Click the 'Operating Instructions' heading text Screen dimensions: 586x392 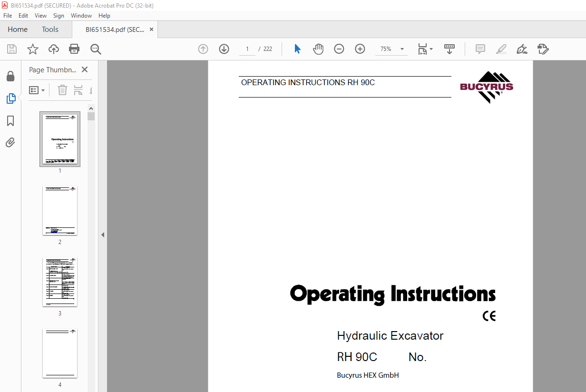pos(393,294)
